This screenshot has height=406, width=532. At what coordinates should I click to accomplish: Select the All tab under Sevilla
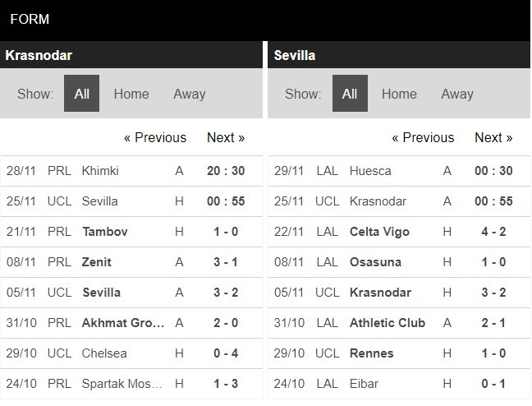349,94
